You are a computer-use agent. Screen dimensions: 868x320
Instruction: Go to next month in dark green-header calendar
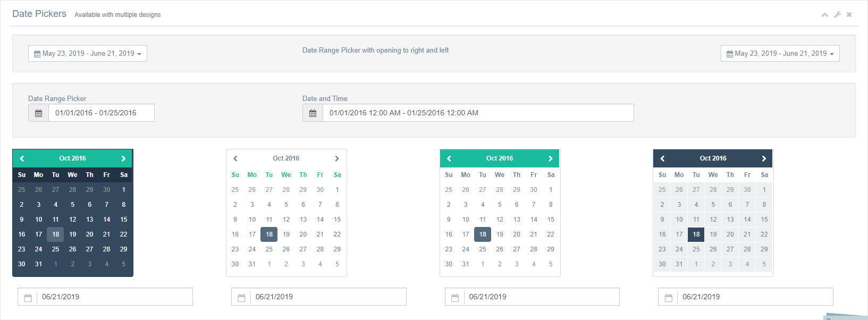click(123, 158)
